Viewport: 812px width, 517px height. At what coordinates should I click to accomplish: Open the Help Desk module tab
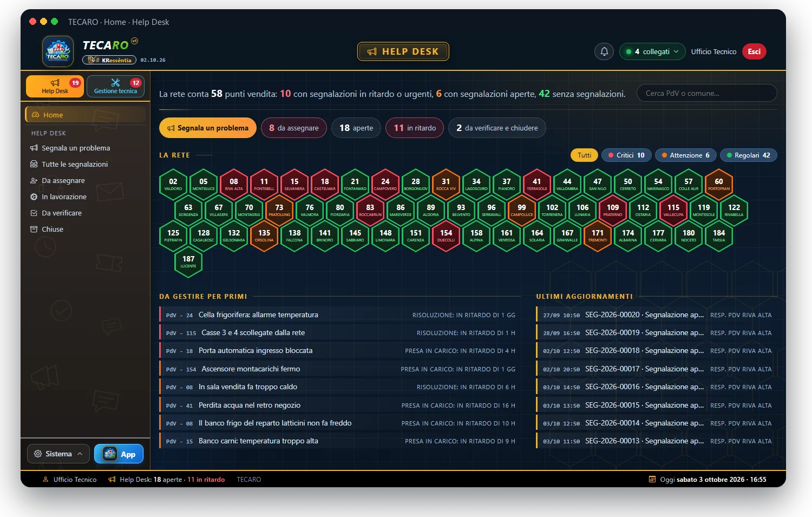(55, 86)
